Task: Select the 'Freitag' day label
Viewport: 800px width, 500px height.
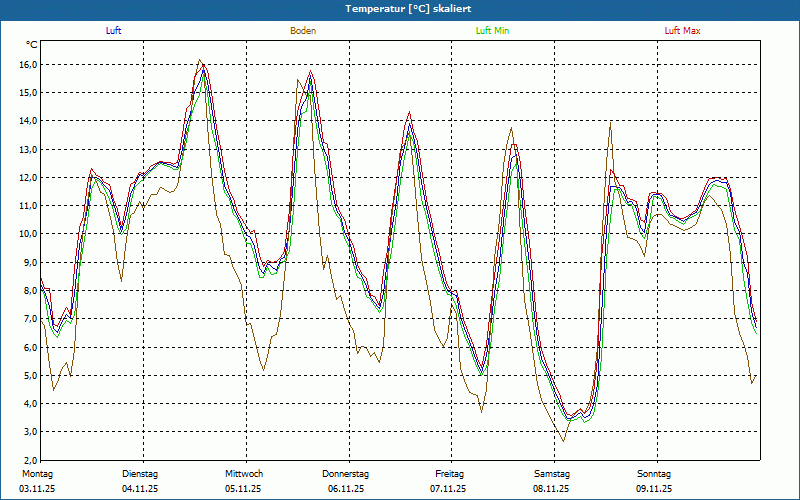Action: (x=449, y=473)
